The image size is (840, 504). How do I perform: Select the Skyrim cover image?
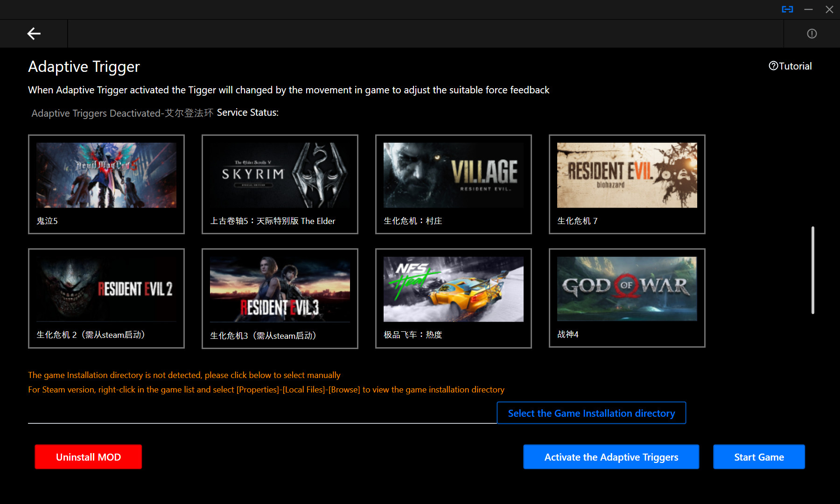[x=280, y=175]
